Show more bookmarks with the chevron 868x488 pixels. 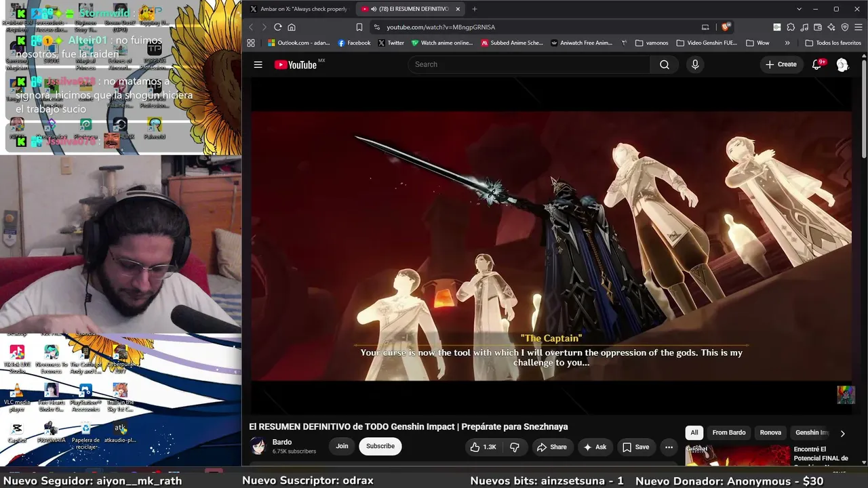(x=787, y=43)
